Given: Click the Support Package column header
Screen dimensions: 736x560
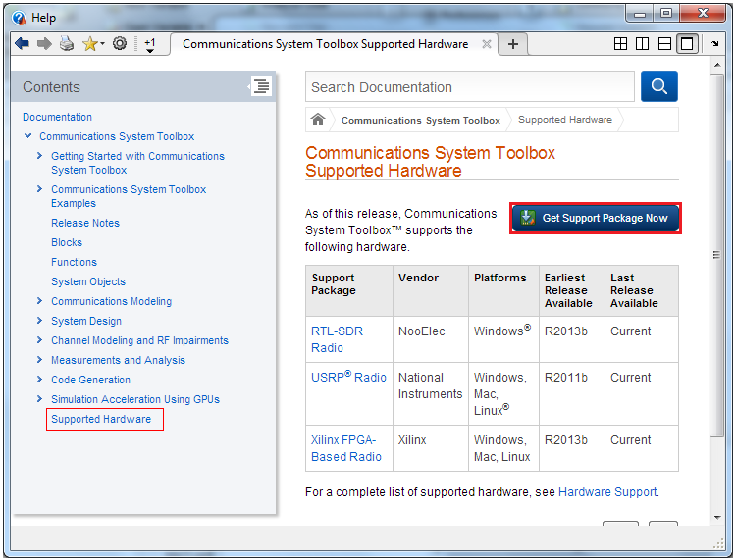Looking at the screenshot, I should click(348, 290).
